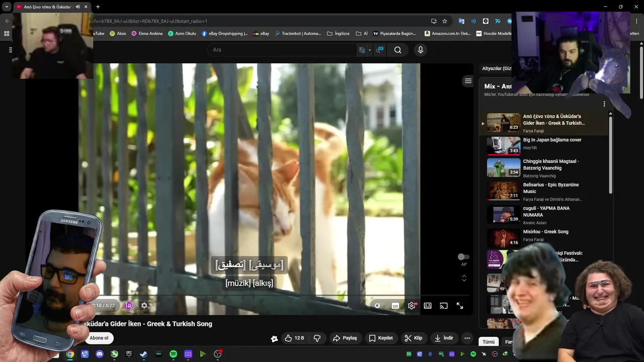Viewport: 644px width, 362px height.
Task: Switch to theater mode view
Action: pos(428,306)
